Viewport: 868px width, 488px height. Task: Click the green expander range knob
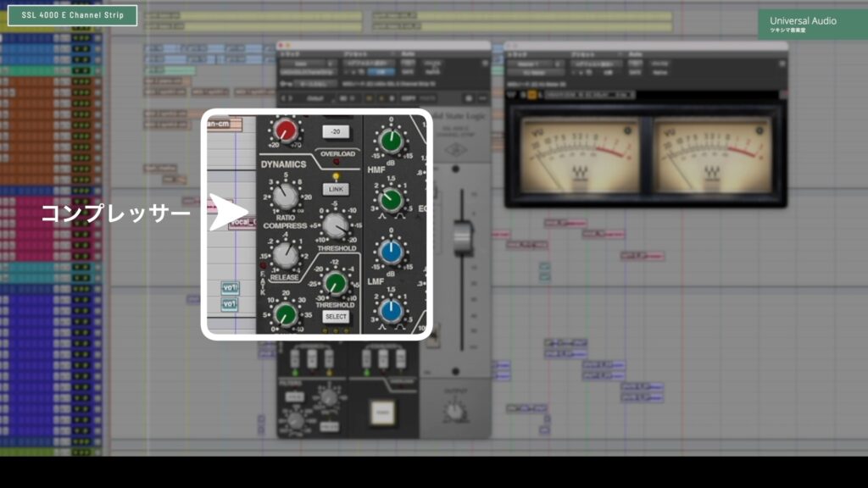(x=286, y=314)
